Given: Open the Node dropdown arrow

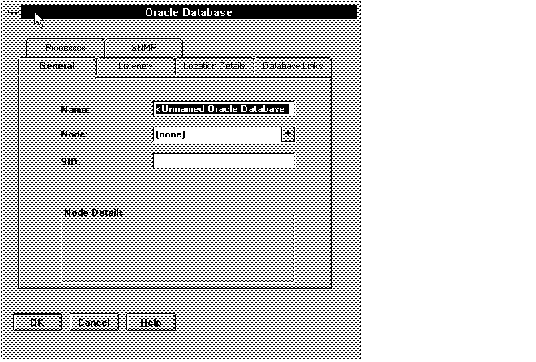Looking at the screenshot, I should pyautogui.click(x=288, y=134).
